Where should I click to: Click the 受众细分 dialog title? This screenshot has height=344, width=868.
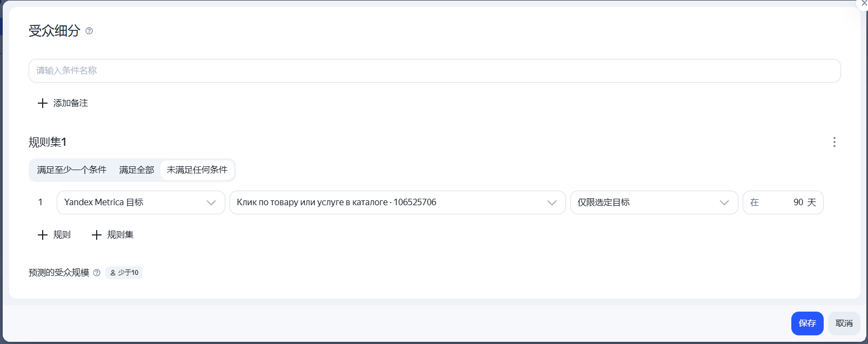pos(54,31)
